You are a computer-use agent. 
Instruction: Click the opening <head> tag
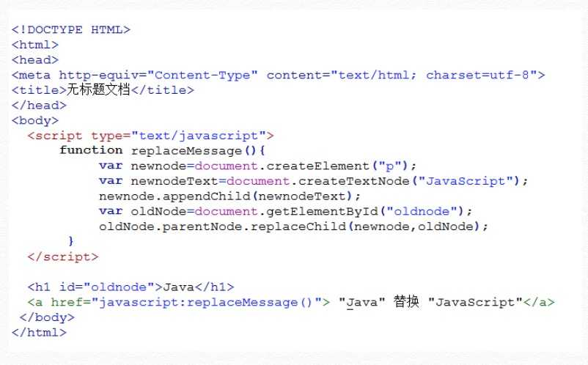pos(35,60)
